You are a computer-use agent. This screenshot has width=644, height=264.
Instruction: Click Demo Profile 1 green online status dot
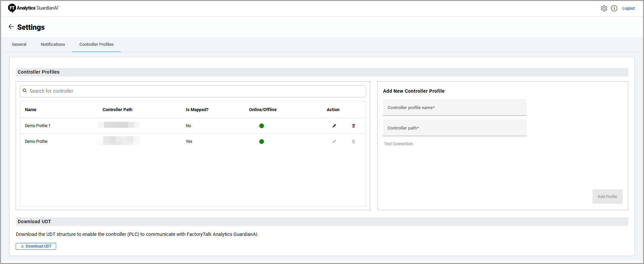tap(261, 126)
